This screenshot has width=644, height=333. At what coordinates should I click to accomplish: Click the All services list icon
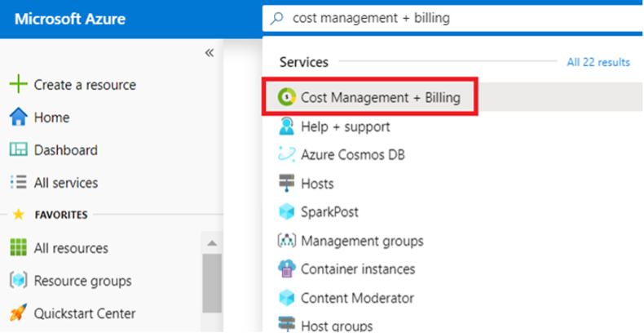click(18, 182)
